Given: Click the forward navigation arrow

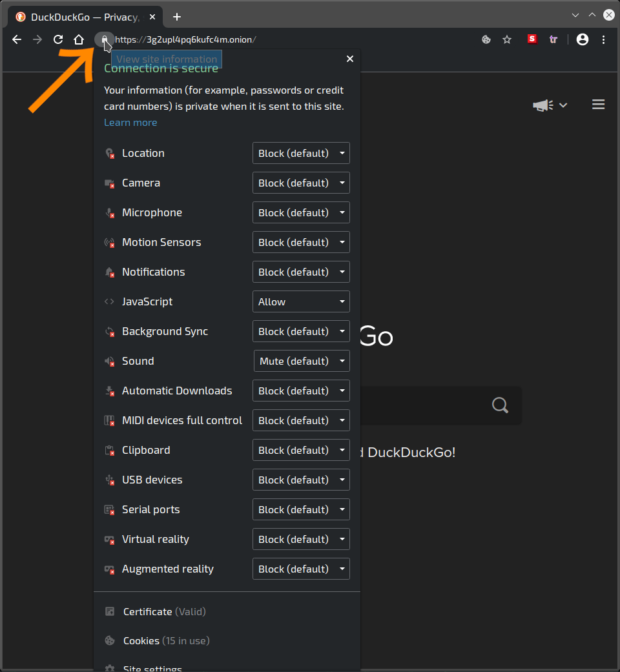Looking at the screenshot, I should (37, 39).
